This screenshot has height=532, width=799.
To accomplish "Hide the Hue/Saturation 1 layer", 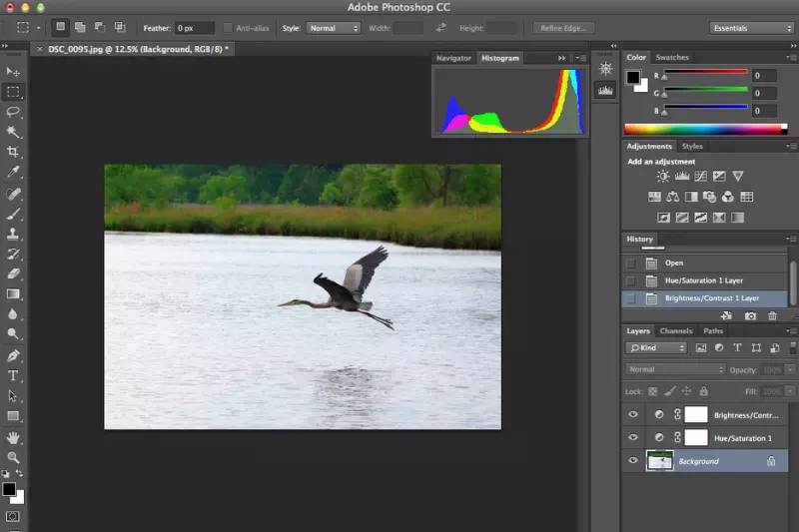I will tap(633, 437).
